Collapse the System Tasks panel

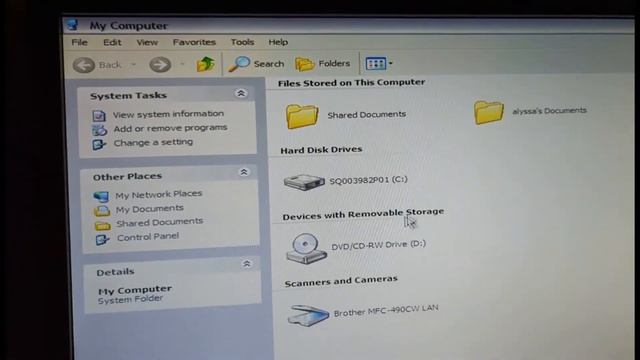click(241, 93)
